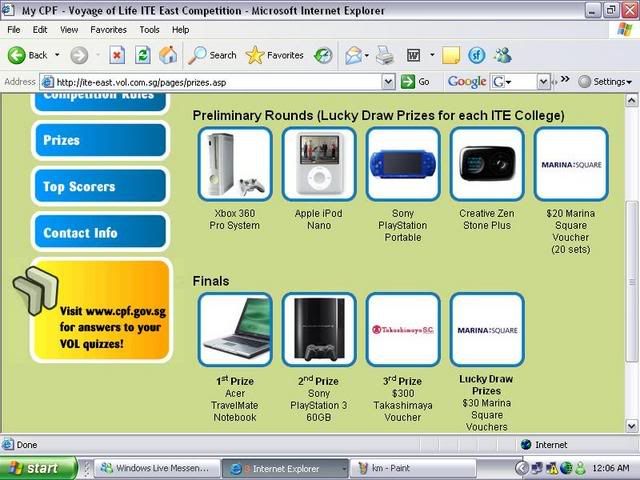The image size is (640, 480).
Task: Open the Windows Start button
Action: [x=38, y=468]
